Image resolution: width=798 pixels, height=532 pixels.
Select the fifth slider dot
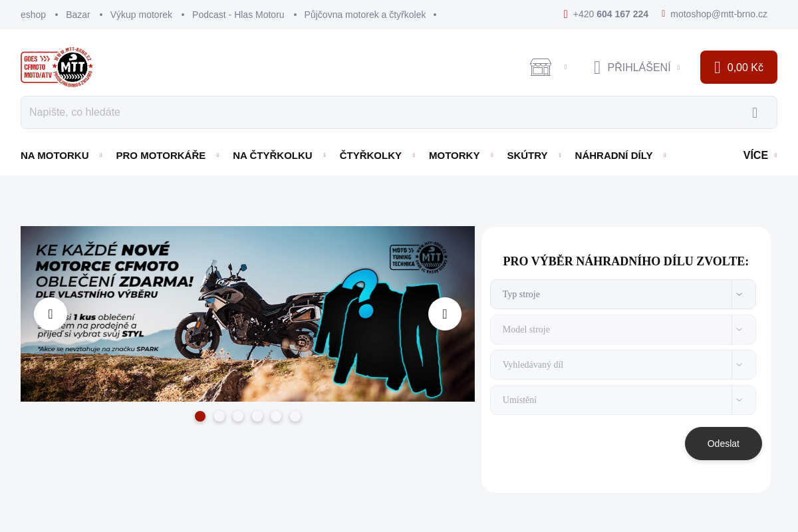[276, 416]
